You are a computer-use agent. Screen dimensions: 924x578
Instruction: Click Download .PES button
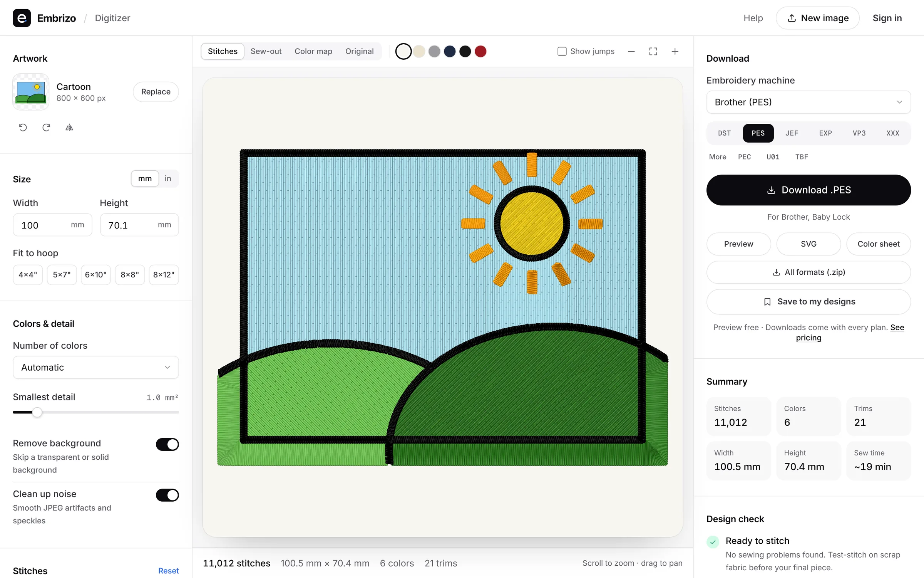[x=808, y=190]
